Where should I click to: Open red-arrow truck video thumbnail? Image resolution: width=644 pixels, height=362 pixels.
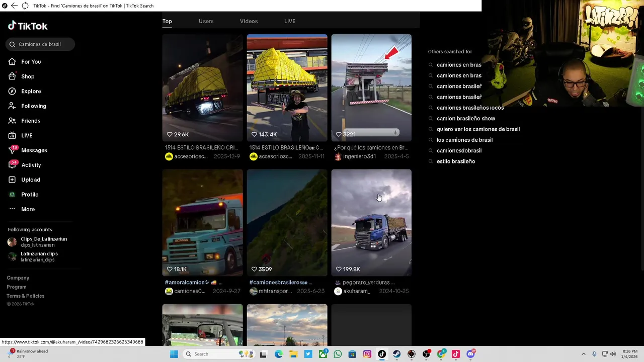pos(371,87)
